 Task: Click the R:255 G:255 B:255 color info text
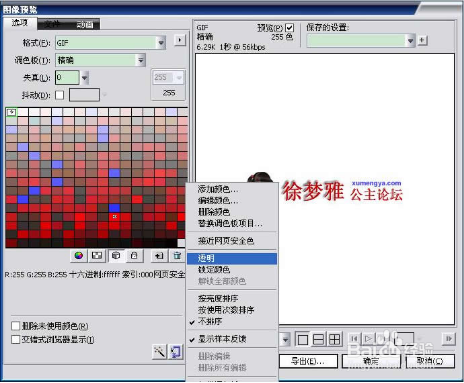point(36,275)
